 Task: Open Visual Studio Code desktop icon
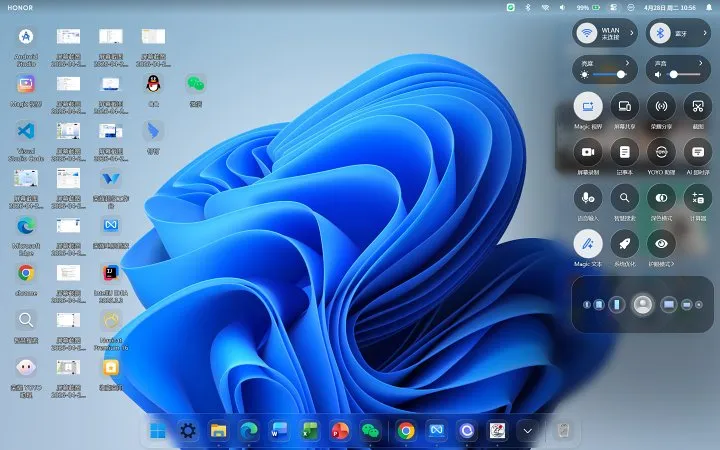[x=26, y=131]
